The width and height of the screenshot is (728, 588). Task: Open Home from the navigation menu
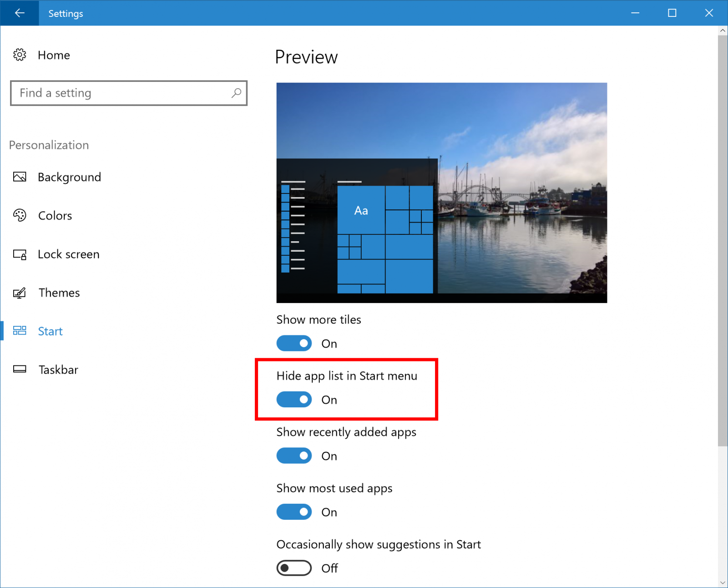[54, 55]
